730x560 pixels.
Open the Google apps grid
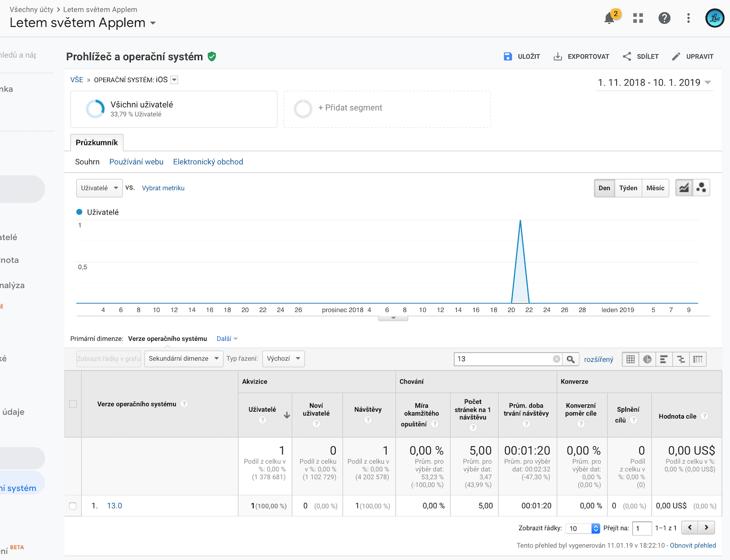[638, 18]
